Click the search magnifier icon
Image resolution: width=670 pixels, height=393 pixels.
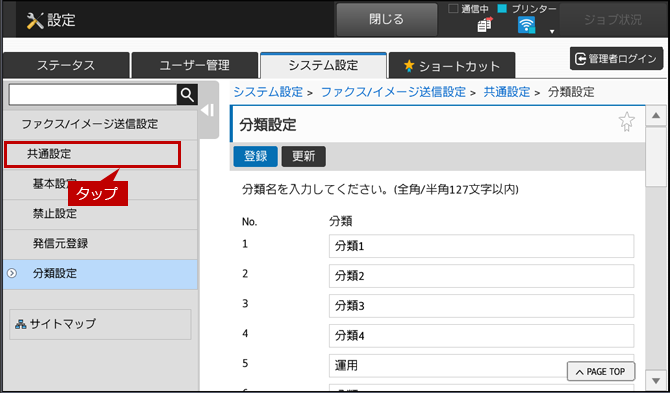click(187, 95)
